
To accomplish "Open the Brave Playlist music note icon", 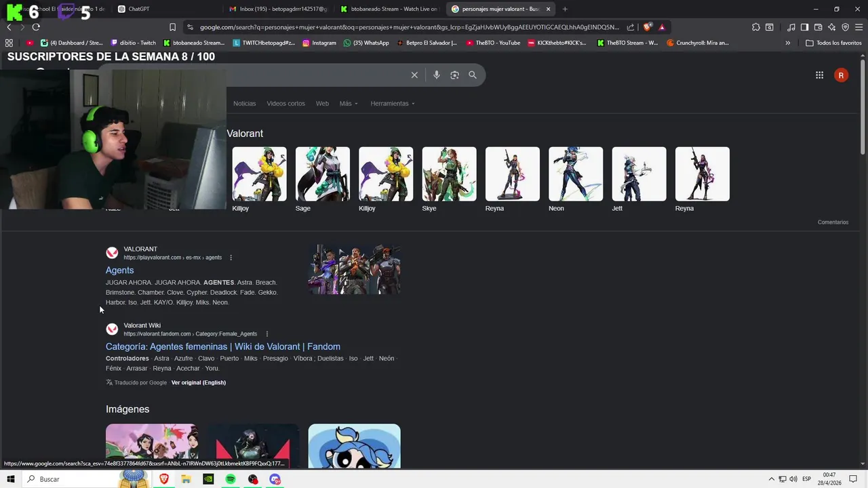I will [791, 27].
